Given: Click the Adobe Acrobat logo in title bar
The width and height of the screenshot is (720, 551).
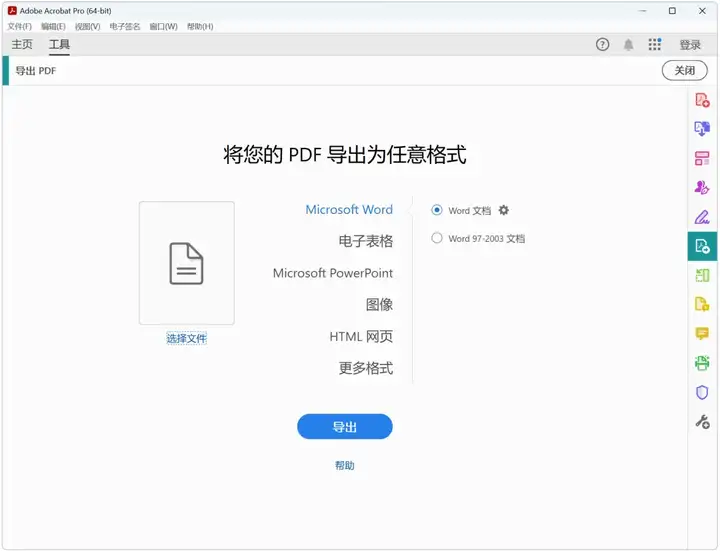Looking at the screenshot, I should (12, 11).
